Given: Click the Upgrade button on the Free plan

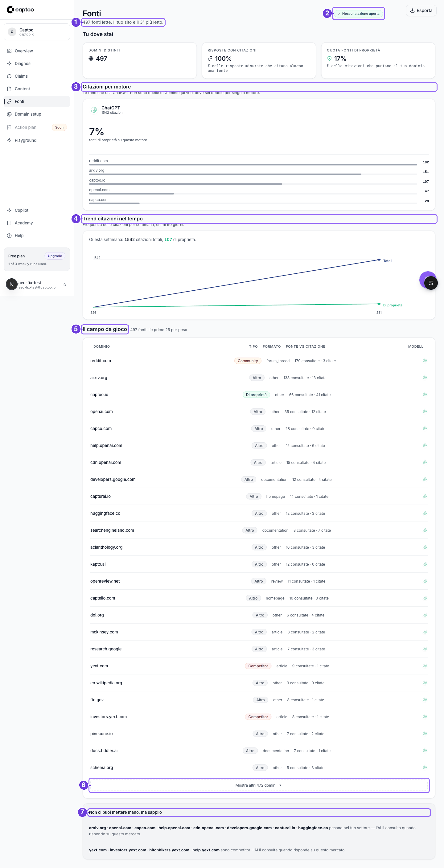Looking at the screenshot, I should point(55,256).
